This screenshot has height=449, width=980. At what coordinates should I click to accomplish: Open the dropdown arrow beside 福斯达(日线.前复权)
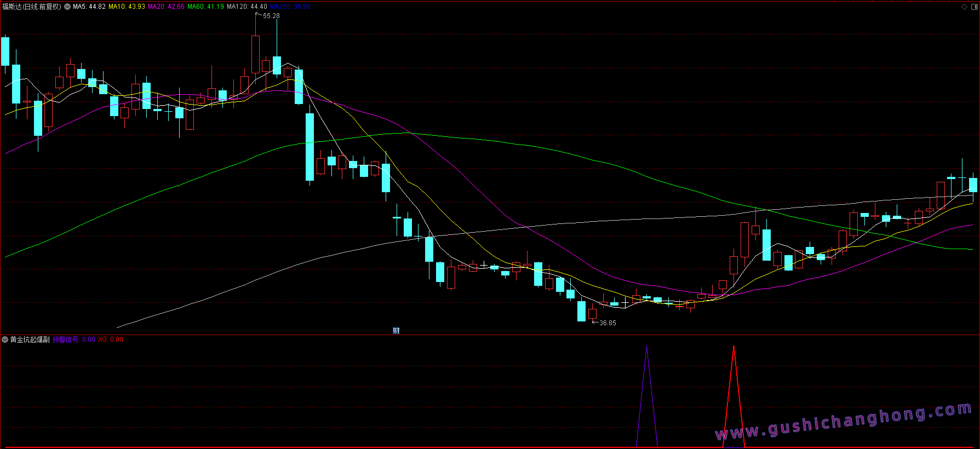67,7
